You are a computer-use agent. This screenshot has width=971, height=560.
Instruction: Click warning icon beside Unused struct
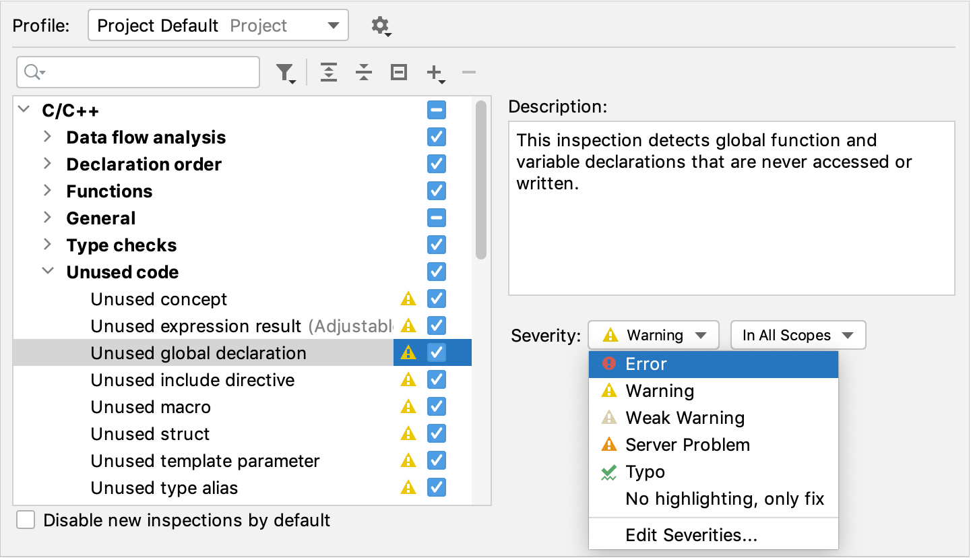(x=408, y=433)
